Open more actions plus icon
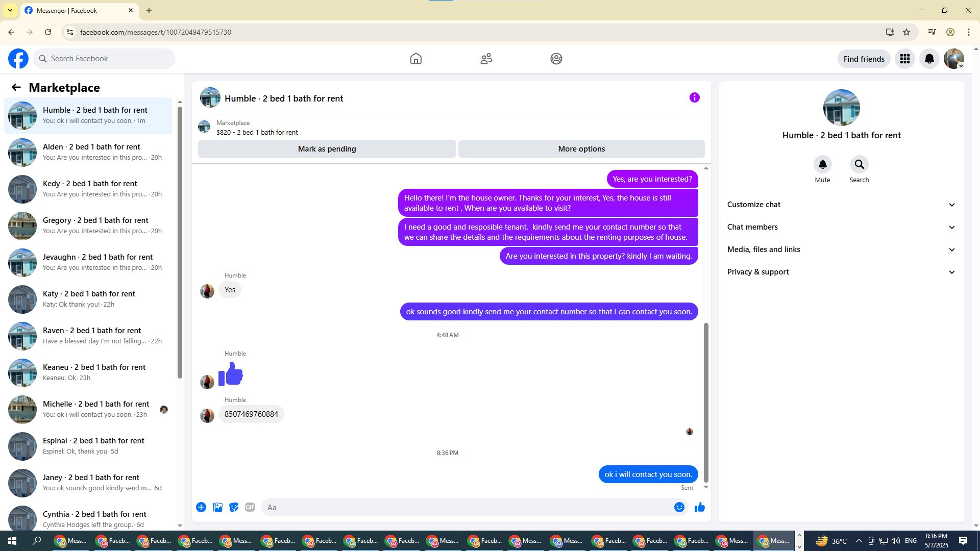 tap(201, 507)
